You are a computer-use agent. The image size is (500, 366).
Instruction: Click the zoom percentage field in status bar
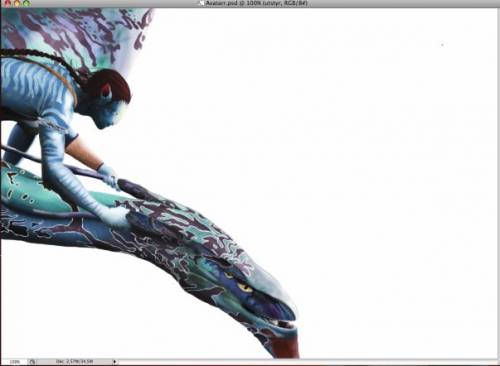point(14,361)
